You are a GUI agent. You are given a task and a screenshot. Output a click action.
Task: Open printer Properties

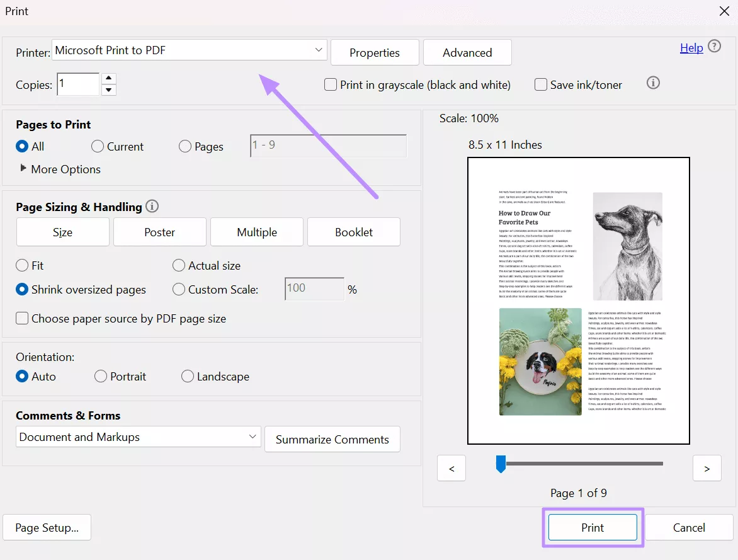tap(374, 52)
